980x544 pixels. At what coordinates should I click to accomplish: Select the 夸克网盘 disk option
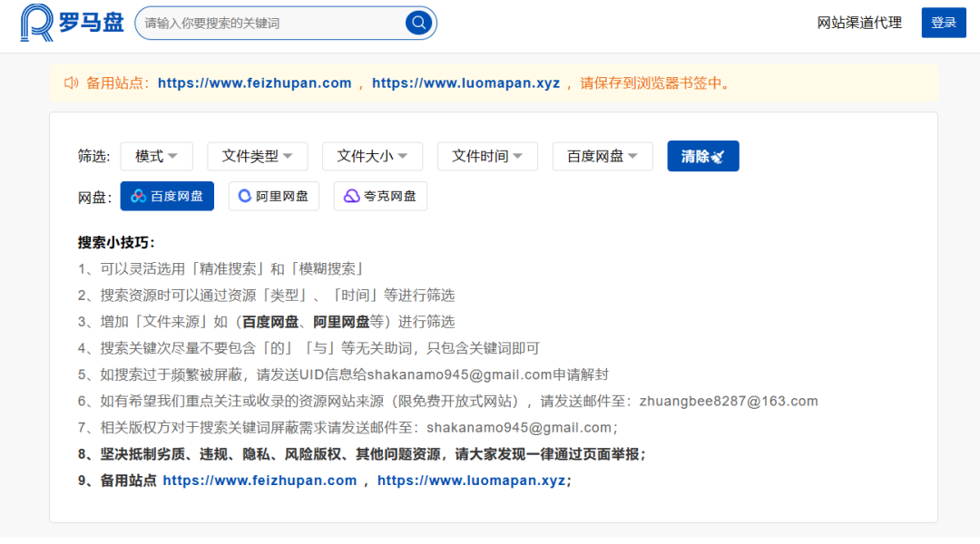tap(380, 196)
